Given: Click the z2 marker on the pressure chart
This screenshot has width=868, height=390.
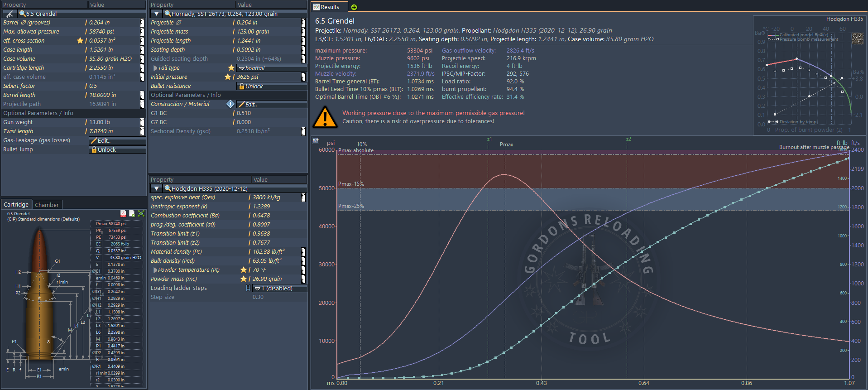Looking at the screenshot, I should 628,139.
